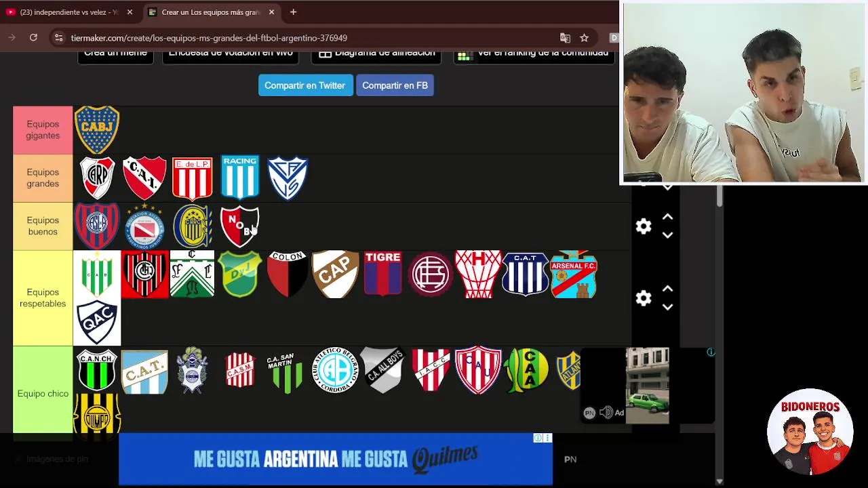Open AdChoices info on the Quilmes banner
This screenshot has height=488, width=868.
click(x=538, y=438)
